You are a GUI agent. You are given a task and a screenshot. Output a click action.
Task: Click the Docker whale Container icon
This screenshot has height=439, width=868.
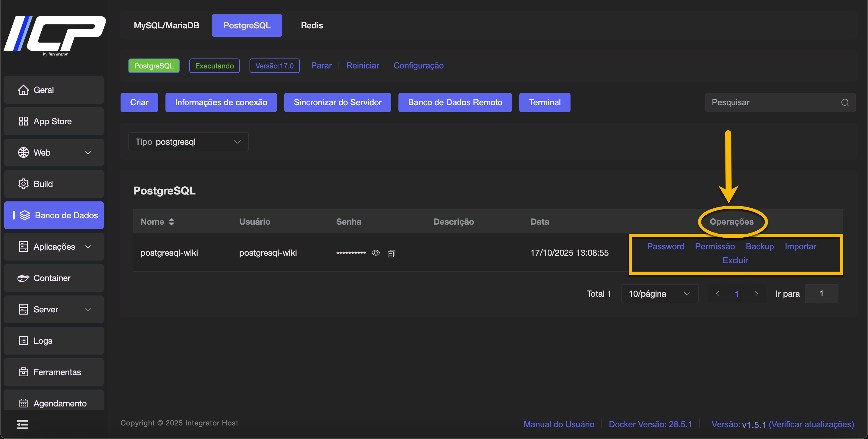pyautogui.click(x=23, y=278)
